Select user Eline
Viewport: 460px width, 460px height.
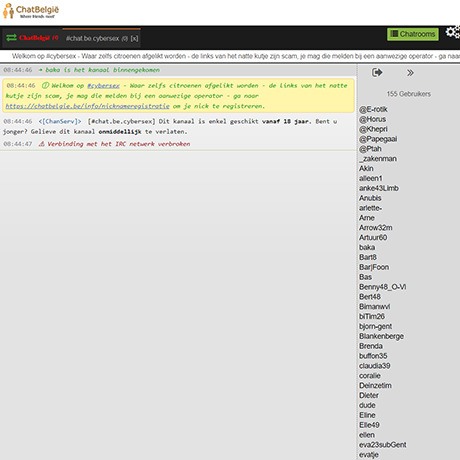pos(367,415)
